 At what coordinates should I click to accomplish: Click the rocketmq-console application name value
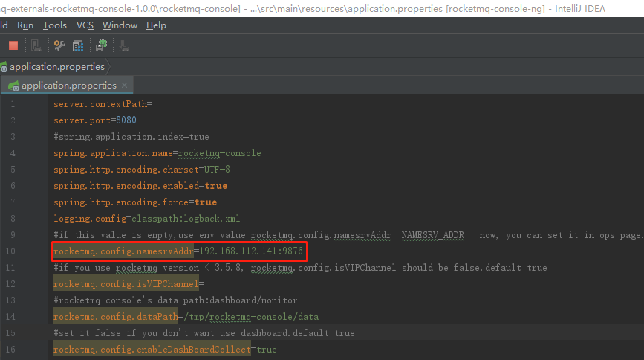pyautogui.click(x=220, y=153)
